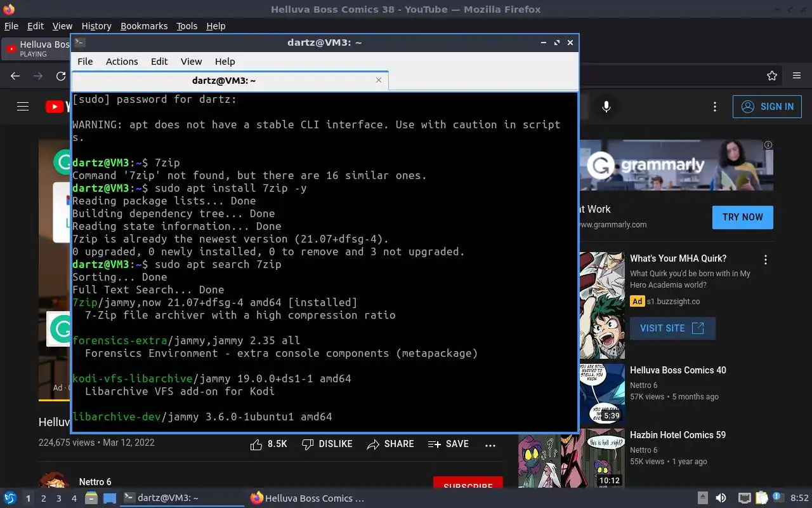The height and width of the screenshot is (508, 812).
Task: Open the terminal Actions menu
Action: coord(122,62)
